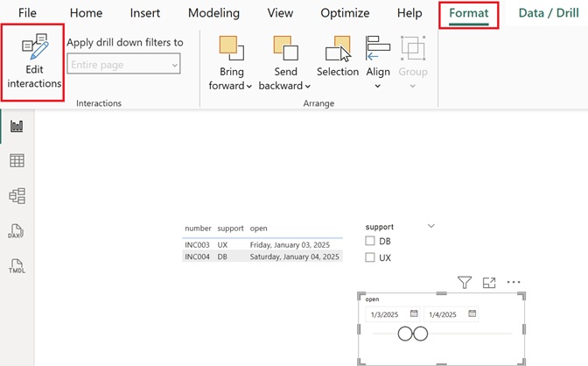This screenshot has width=588, height=366.
Task: Check the UX checkbox in support slicer
Action: coord(370,257)
